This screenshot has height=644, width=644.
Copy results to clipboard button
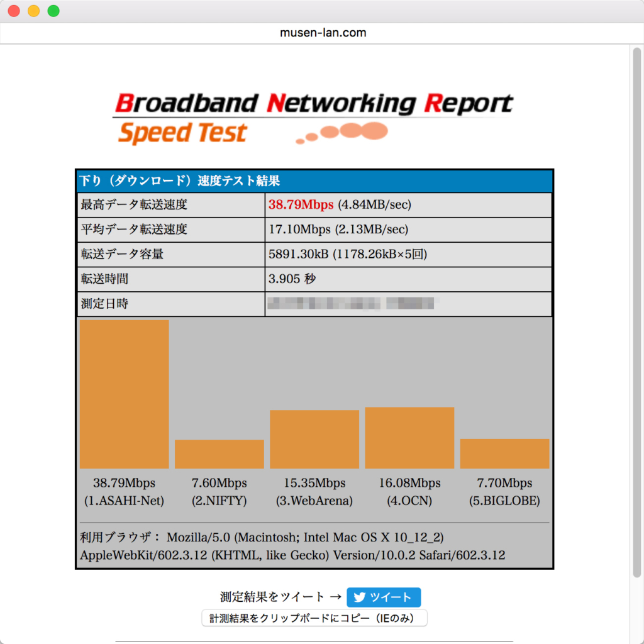coord(314,618)
